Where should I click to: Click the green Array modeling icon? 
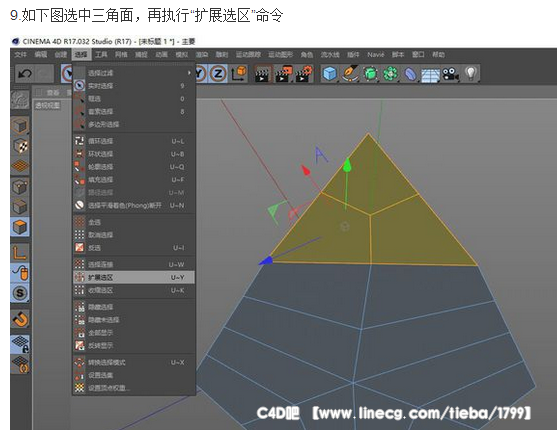pos(390,74)
